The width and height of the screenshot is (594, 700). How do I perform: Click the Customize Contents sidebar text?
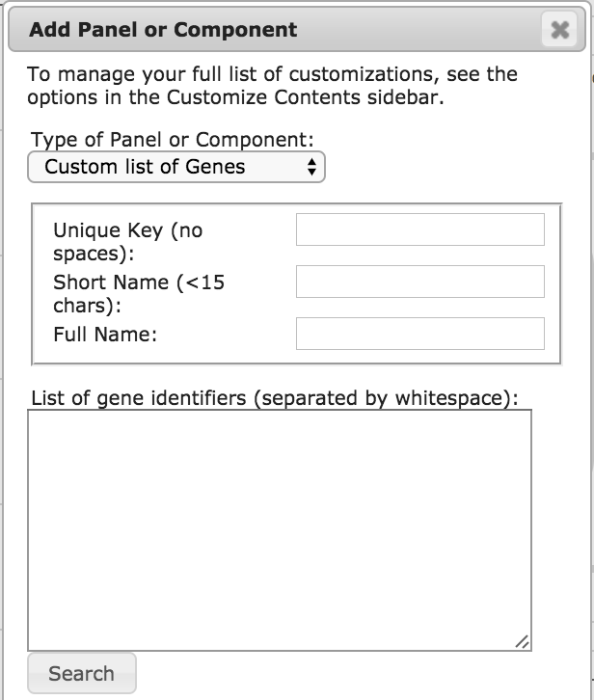click(x=304, y=97)
